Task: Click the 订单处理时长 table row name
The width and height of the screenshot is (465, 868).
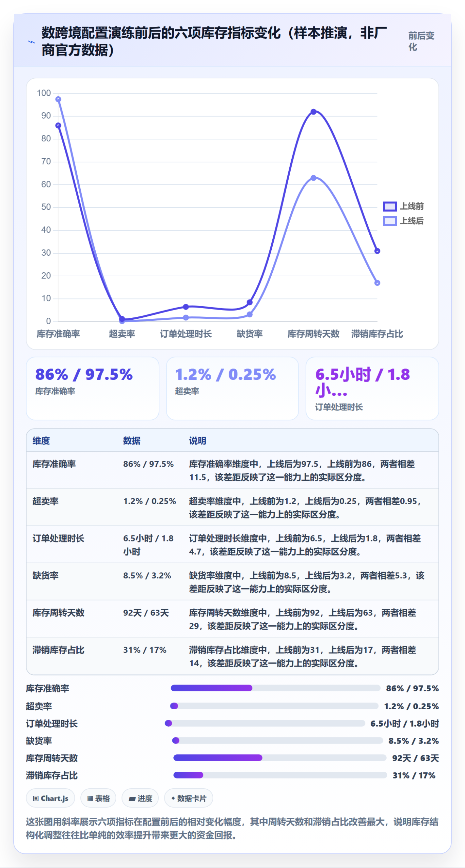Action: pyautogui.click(x=58, y=538)
